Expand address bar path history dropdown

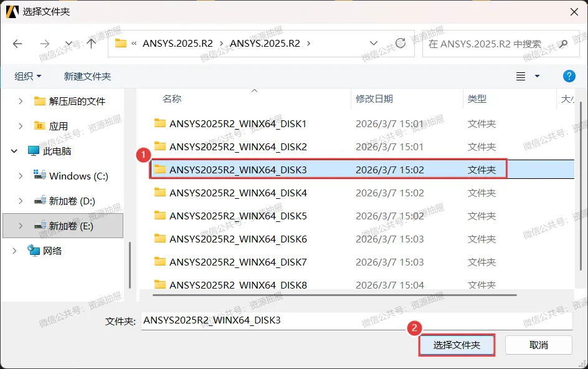pos(374,43)
